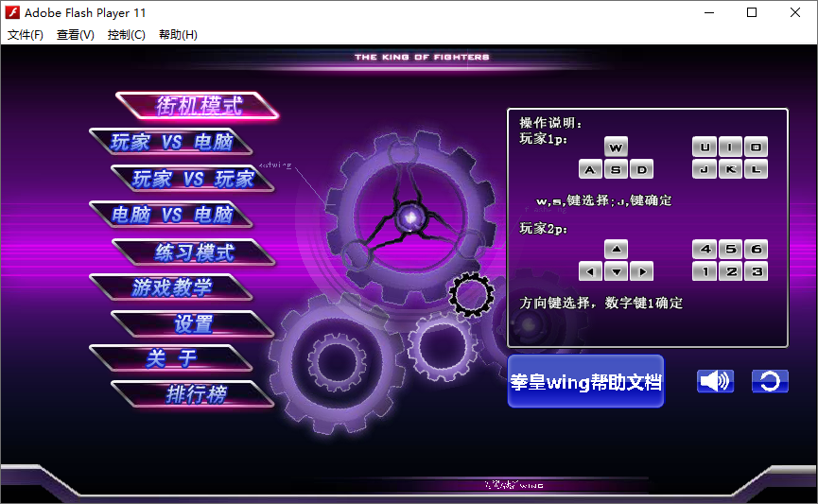This screenshot has width=818, height=504.
Task: Open the 拳皇wing帮助文档 help document
Action: (586, 382)
